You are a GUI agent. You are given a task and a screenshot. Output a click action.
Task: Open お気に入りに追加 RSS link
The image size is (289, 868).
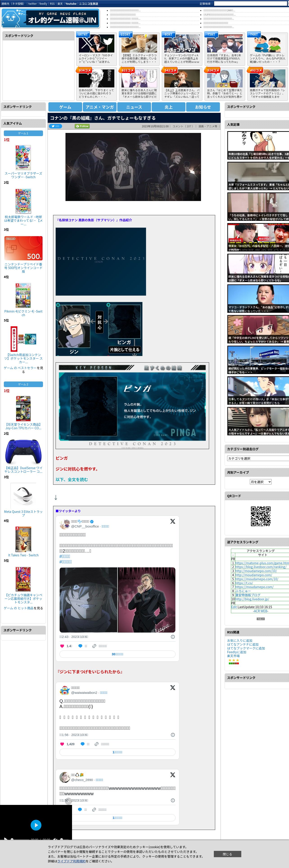tap(239, 641)
